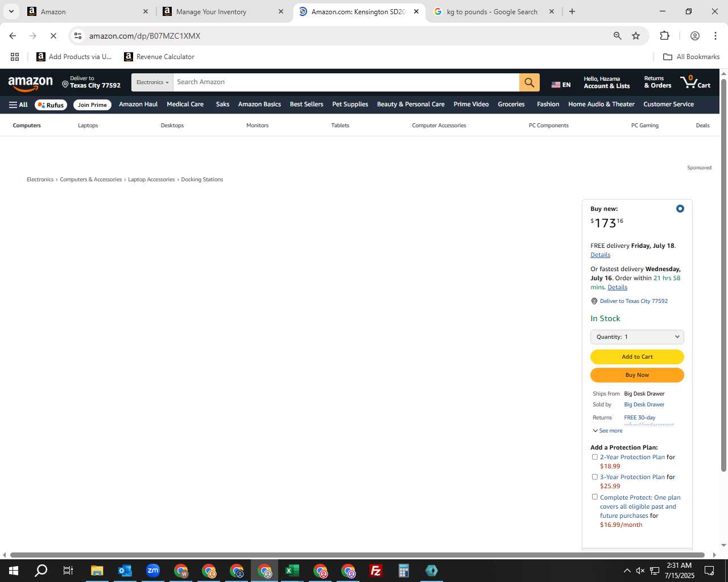
Task: Click the zoom magnifier icon in address bar
Action: tap(617, 36)
